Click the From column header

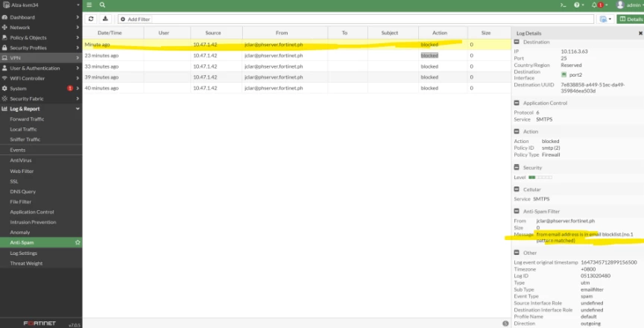click(285, 33)
